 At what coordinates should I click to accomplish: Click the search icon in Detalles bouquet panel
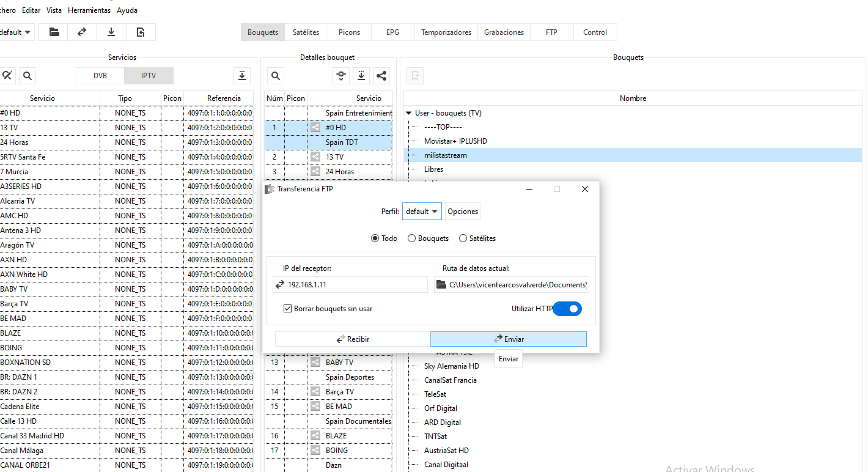pyautogui.click(x=276, y=76)
